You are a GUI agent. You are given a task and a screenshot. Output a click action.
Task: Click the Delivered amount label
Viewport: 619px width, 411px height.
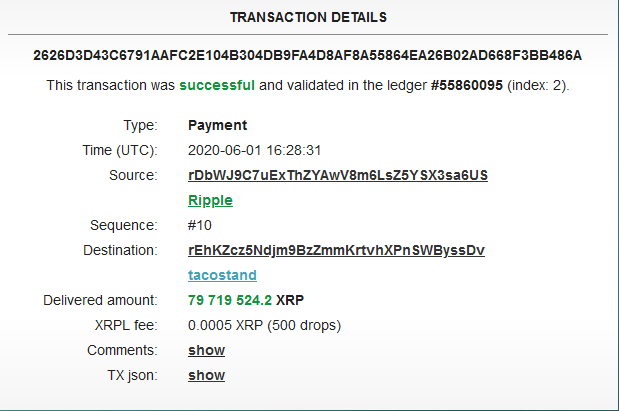[100, 300]
